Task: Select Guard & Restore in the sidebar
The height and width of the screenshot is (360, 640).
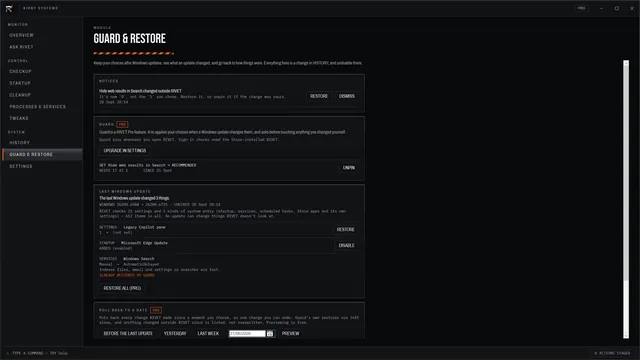Action: [42, 155]
